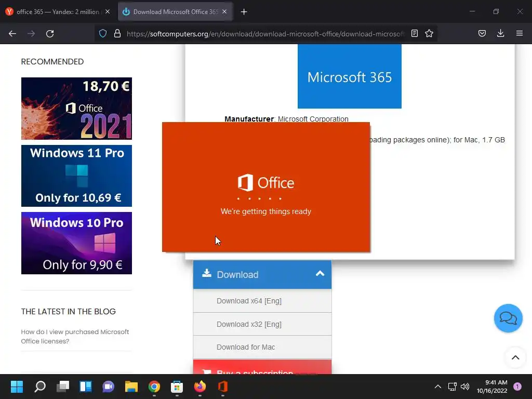This screenshot has width=532, height=399.
Task: Toggle reader view icon in address bar
Action: [x=414, y=33]
